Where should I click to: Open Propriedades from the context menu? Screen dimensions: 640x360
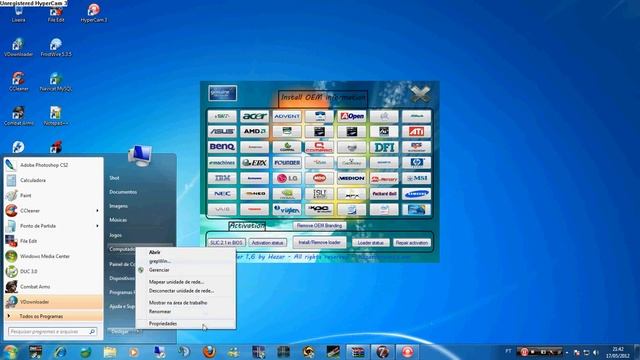pos(186,323)
